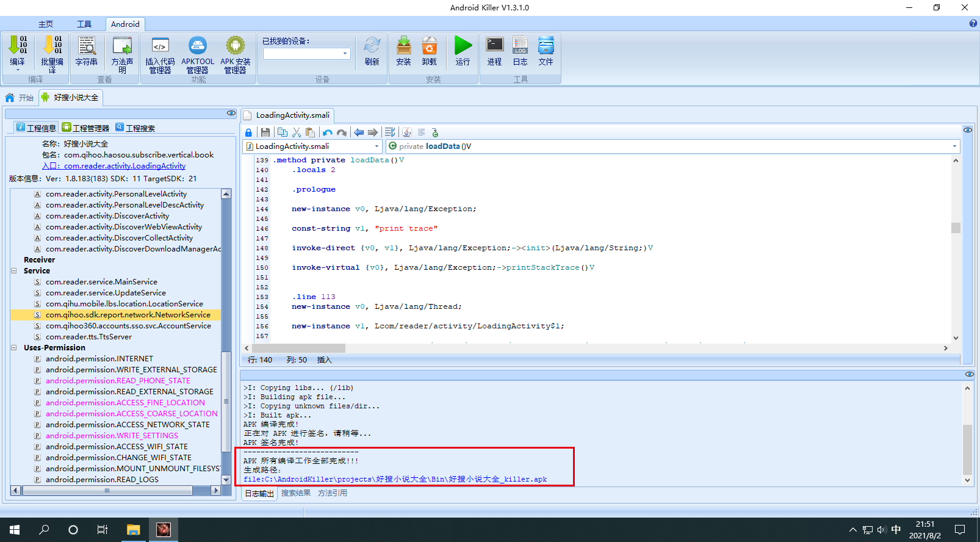Image resolution: width=980 pixels, height=542 pixels.
Task: Click the blue navigate back arrow
Action: pos(359,132)
